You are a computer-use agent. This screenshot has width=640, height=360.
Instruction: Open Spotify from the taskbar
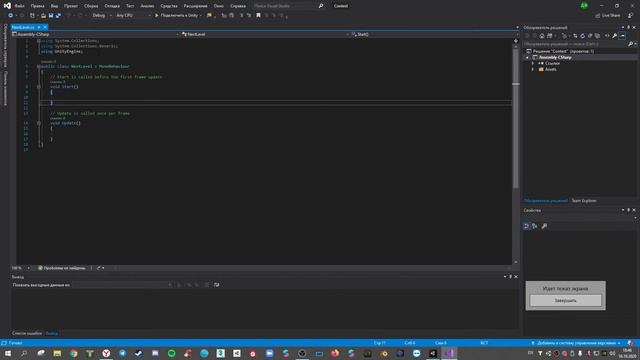[x=171, y=353]
